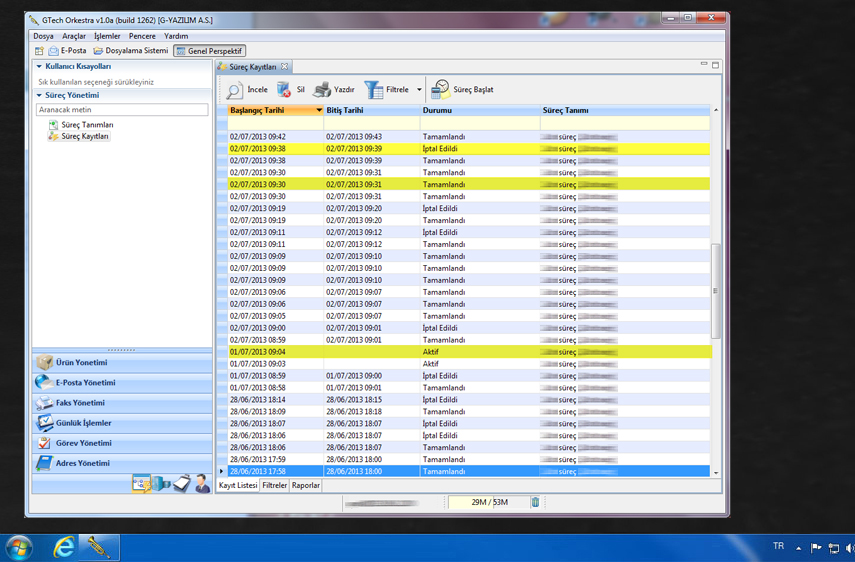Open the Faks Yönetimi panel
The width and height of the screenshot is (855, 562).
click(122, 403)
